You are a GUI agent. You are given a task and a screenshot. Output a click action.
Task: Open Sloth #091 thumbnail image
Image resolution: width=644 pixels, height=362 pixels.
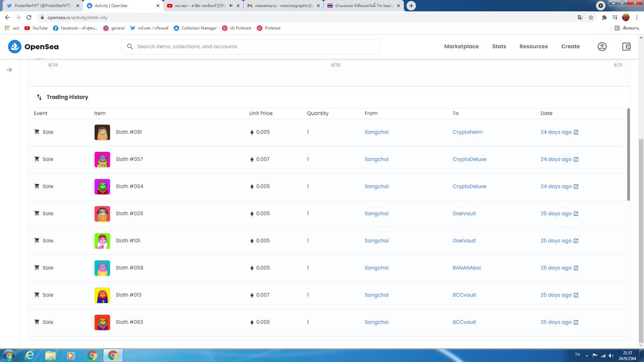coord(102,132)
